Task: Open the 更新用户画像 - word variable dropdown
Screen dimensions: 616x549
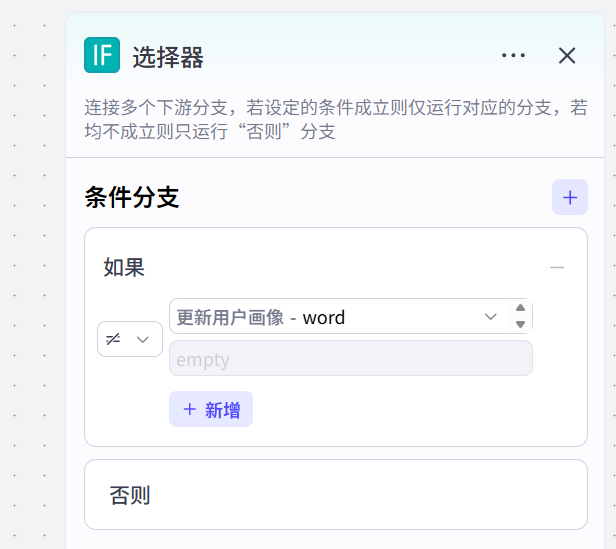Action: [339, 317]
